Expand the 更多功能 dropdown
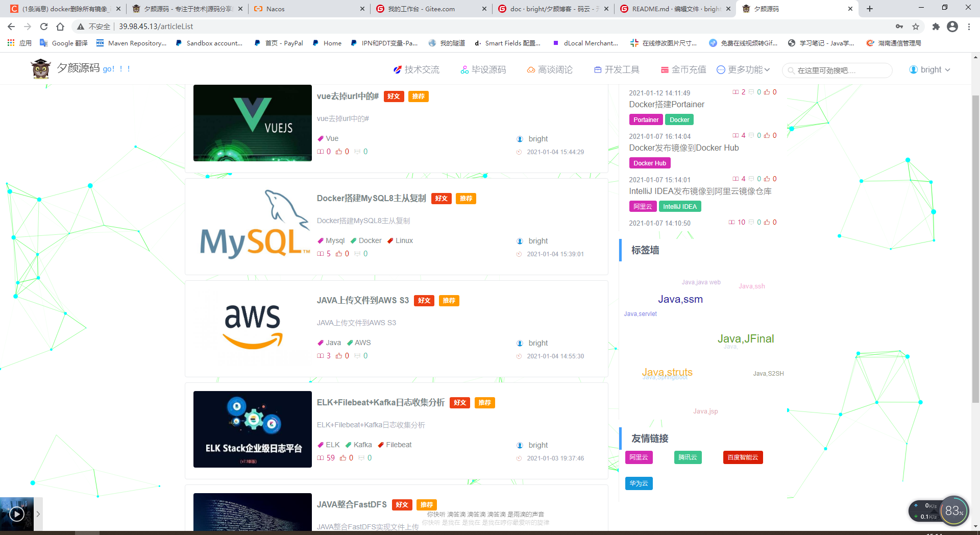The height and width of the screenshot is (535, 980). coord(743,69)
